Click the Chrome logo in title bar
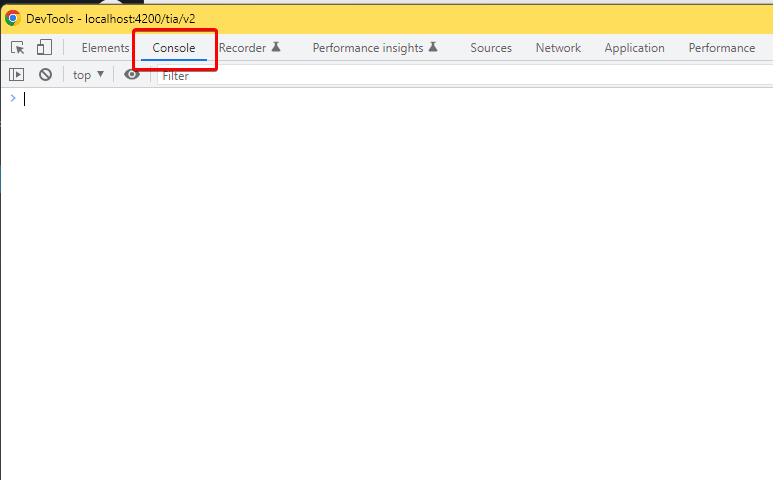Image resolution: width=773 pixels, height=480 pixels. (x=13, y=18)
